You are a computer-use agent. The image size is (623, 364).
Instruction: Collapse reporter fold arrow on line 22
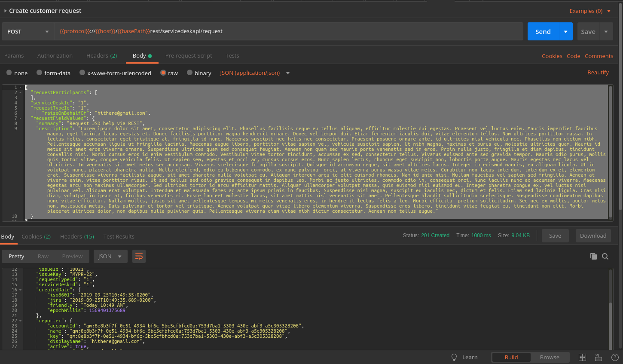point(20,321)
